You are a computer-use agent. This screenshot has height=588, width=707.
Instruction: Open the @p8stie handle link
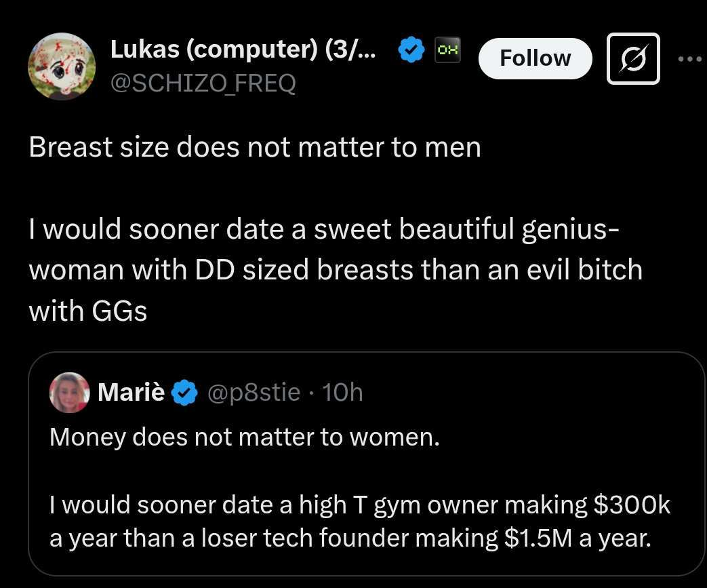254,393
